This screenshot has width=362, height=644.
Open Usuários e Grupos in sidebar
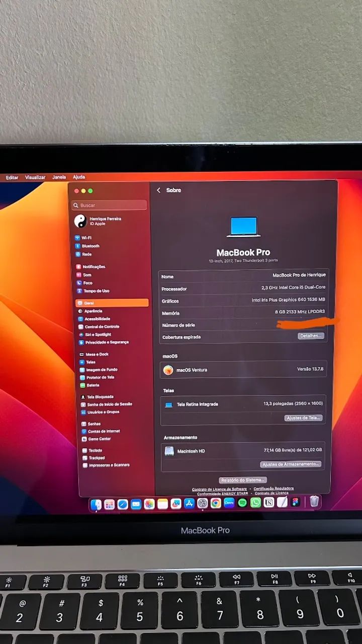point(100,412)
